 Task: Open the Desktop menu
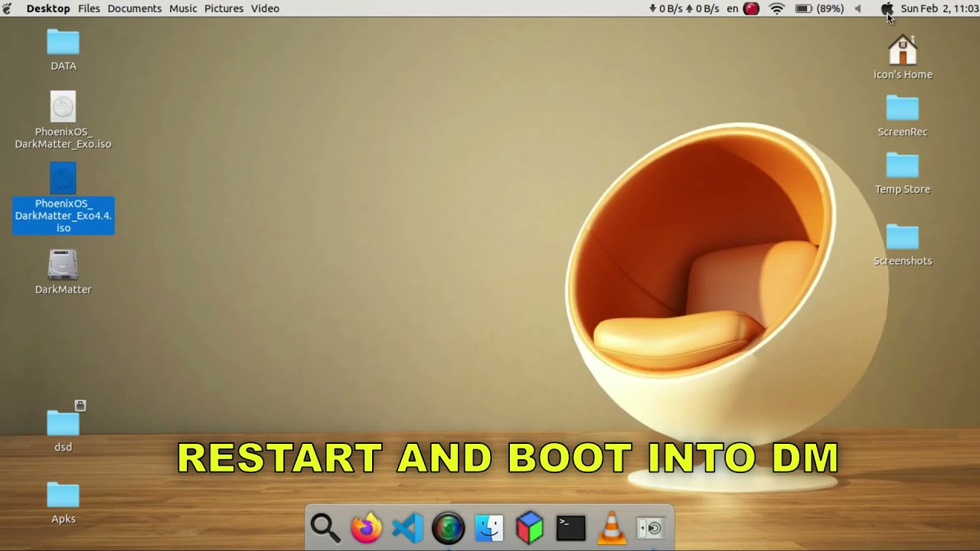pyautogui.click(x=48, y=8)
